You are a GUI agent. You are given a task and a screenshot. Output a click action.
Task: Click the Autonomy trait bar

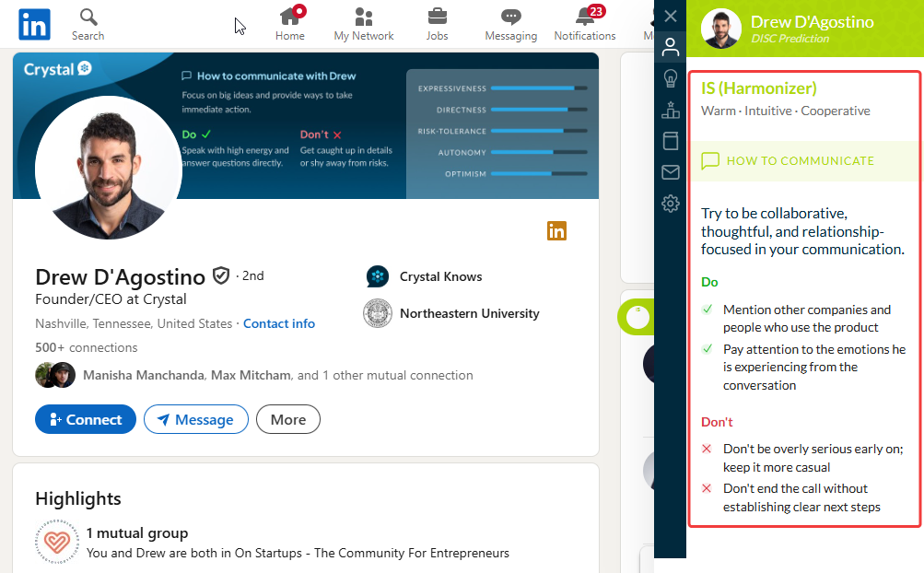coord(539,152)
